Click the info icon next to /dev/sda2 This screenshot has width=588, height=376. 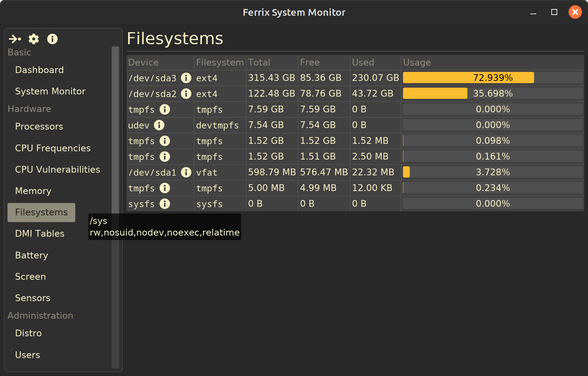click(x=186, y=94)
